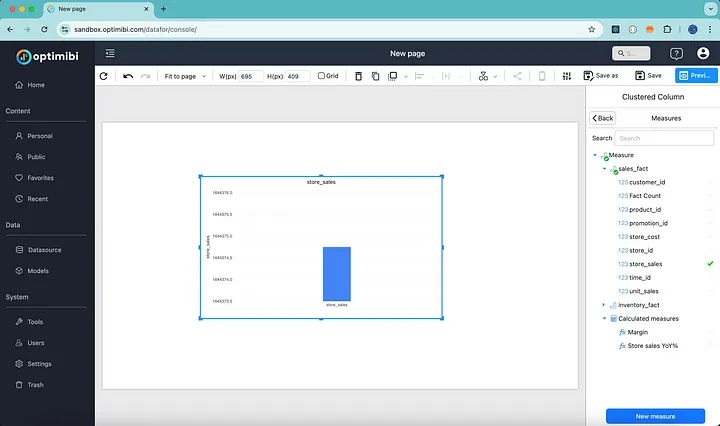The width and height of the screenshot is (720, 426).
Task: Collapse the Measure tree root
Action: [x=595, y=155]
